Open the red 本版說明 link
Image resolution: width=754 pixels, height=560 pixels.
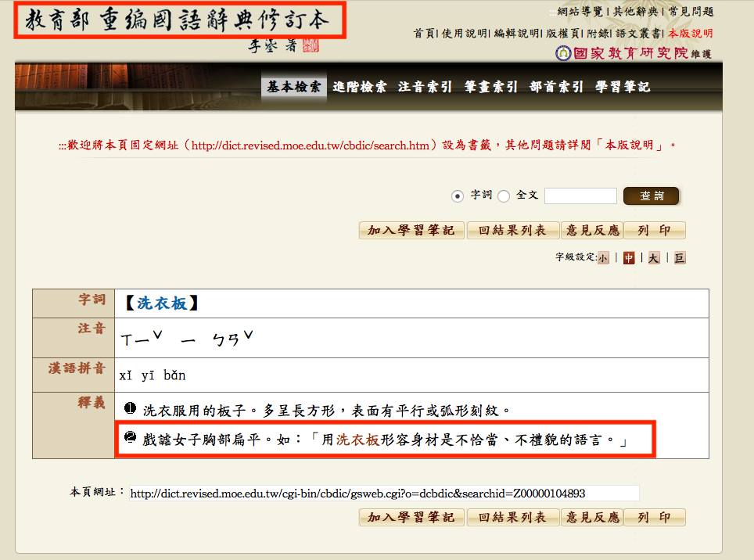click(691, 33)
